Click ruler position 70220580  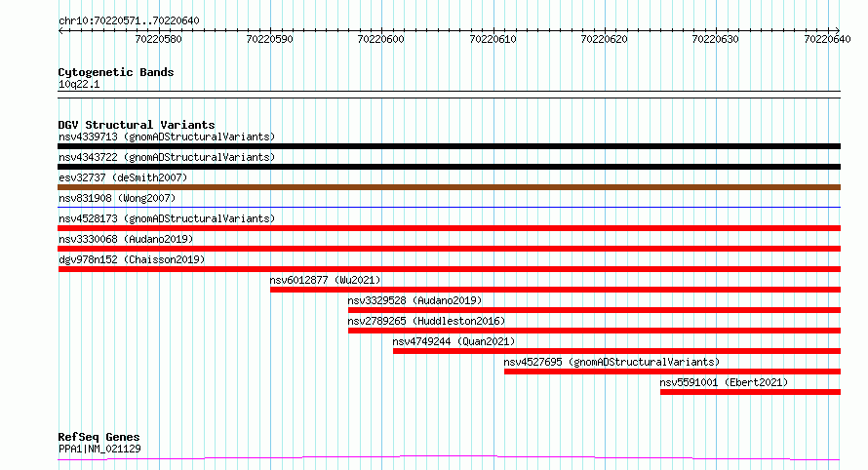[x=158, y=39]
